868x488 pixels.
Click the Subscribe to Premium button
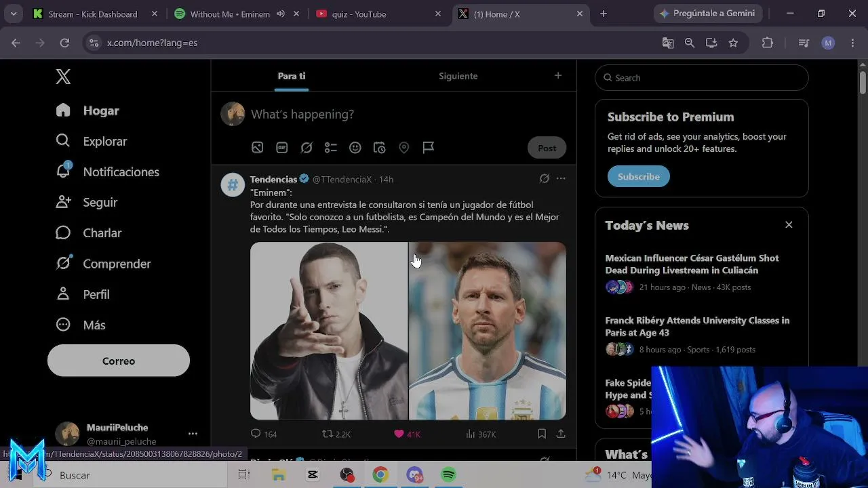click(639, 177)
